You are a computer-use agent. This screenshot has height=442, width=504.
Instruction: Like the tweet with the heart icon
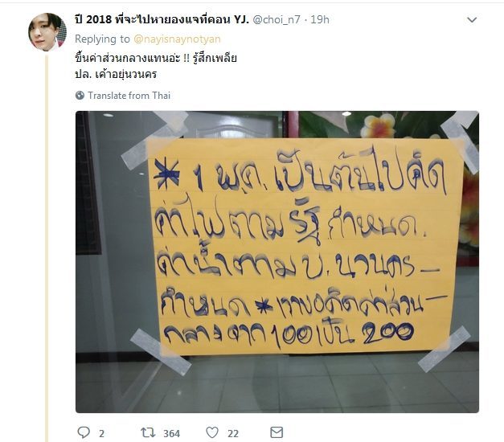tap(212, 432)
